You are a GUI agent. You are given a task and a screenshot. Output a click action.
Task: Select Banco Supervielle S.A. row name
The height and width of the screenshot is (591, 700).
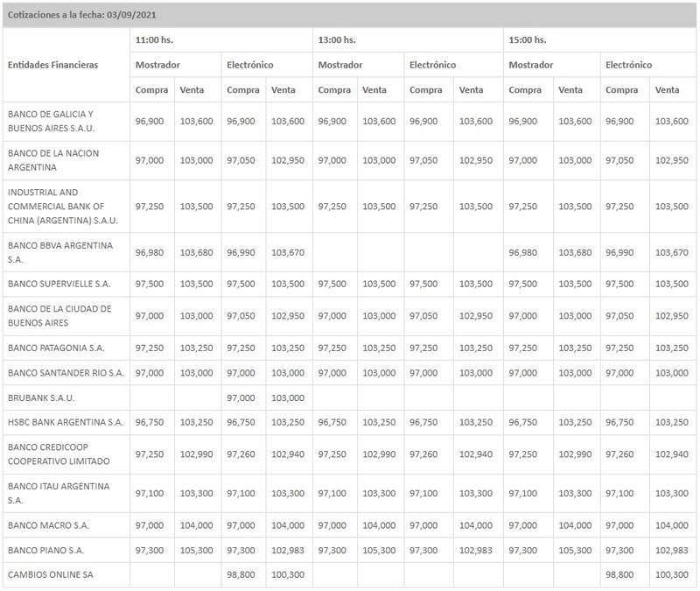(59, 285)
